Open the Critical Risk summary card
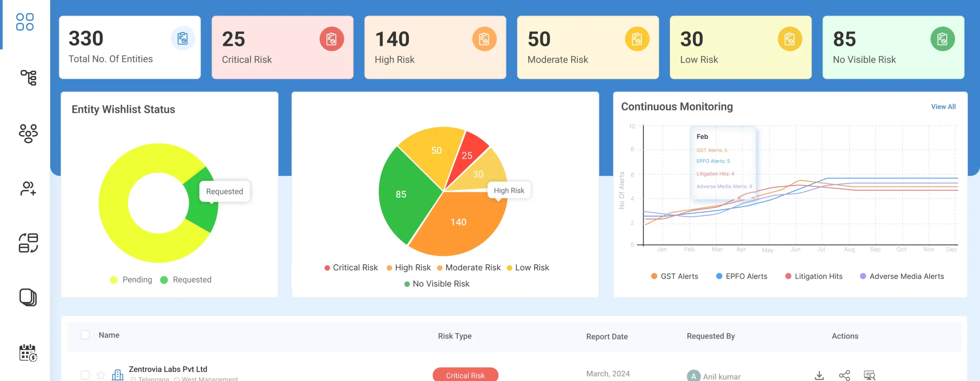 [283, 48]
